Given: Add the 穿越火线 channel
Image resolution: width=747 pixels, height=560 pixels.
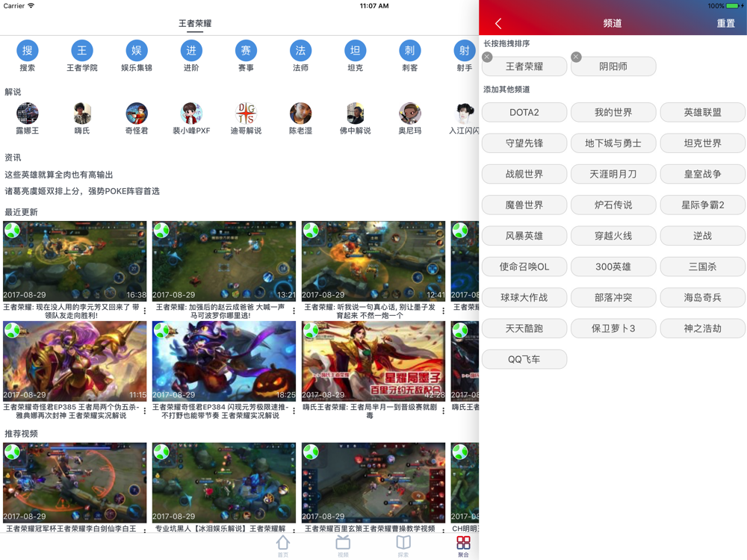Looking at the screenshot, I should [613, 236].
